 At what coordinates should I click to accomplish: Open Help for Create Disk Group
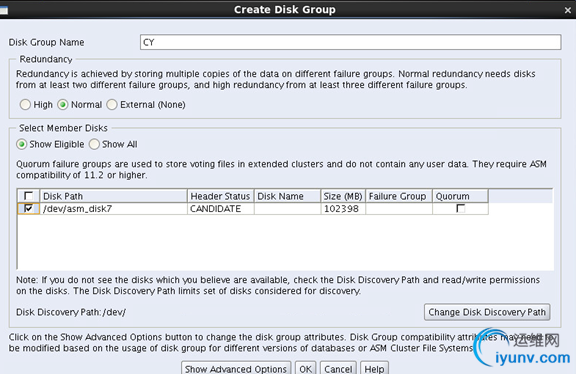coord(374,368)
